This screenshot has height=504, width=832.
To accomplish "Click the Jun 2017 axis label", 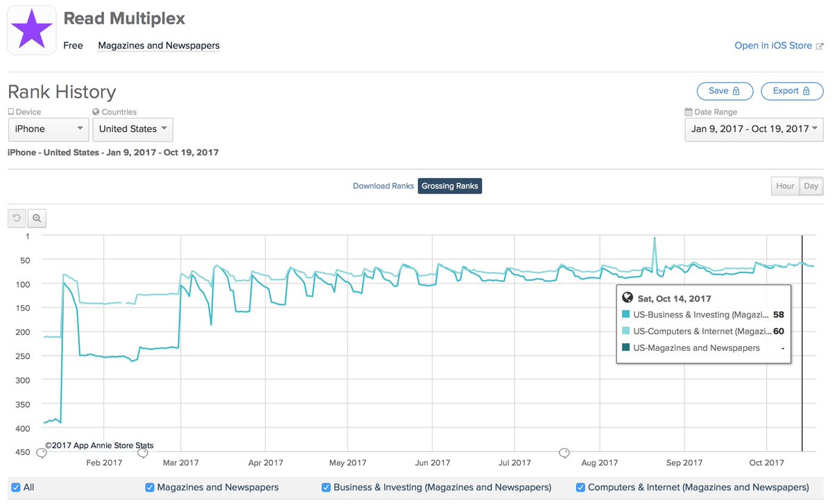I will point(432,463).
